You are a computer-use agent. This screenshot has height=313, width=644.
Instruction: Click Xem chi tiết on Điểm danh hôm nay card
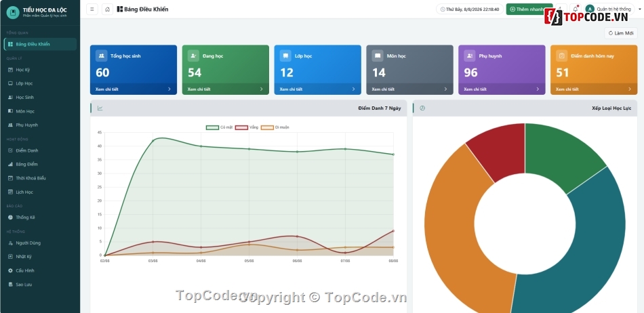coord(568,89)
